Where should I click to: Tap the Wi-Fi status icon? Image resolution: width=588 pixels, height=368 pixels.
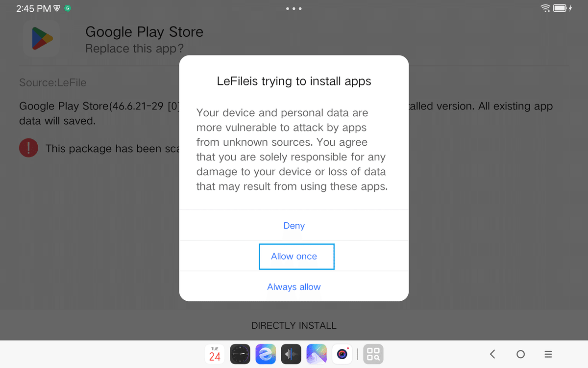click(545, 8)
